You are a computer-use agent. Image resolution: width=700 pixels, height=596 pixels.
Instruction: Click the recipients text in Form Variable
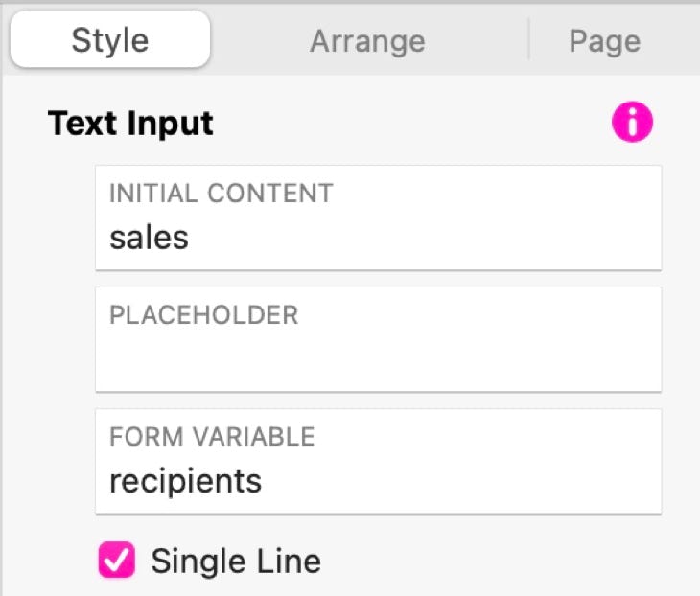click(185, 482)
